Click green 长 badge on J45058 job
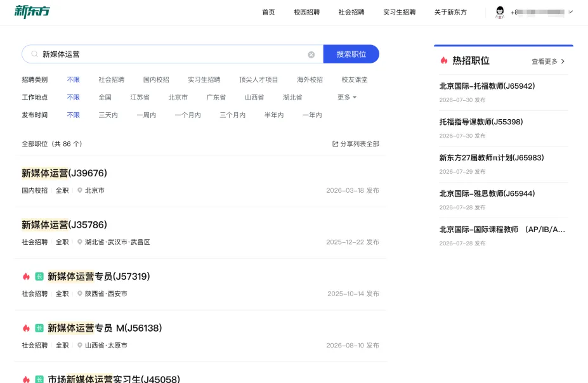Viewport: 588px width, 383px height. pyautogui.click(x=39, y=379)
